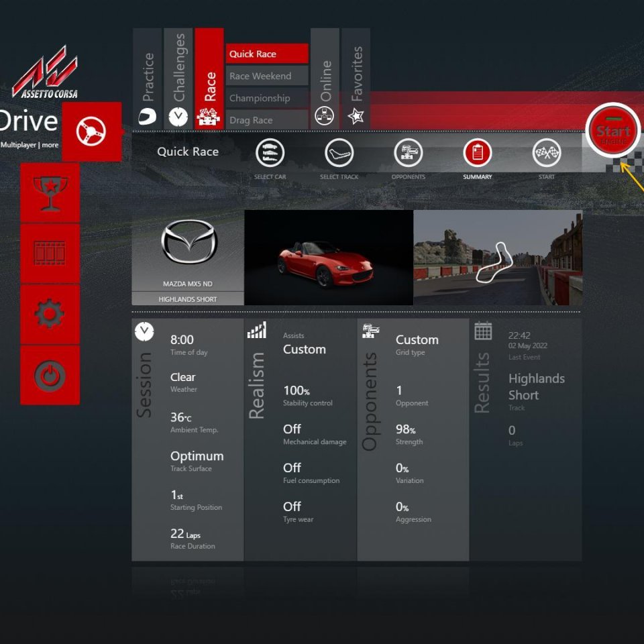Click the Off Fuel consumption value
This screenshot has width=644, height=644.
coord(292,468)
